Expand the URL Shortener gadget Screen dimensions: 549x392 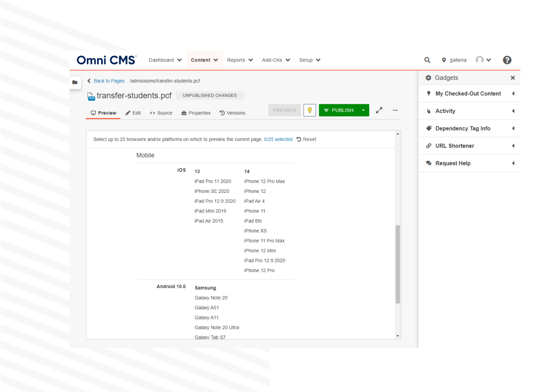469,146
